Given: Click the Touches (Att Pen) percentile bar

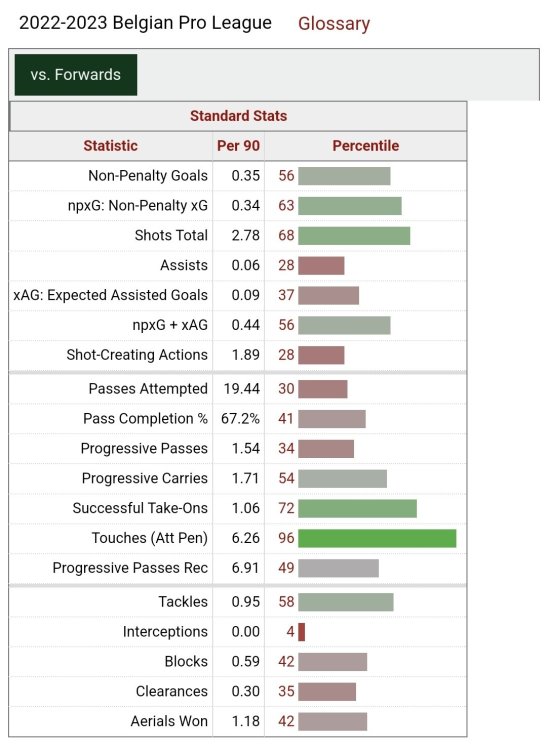Looking at the screenshot, I should tap(377, 538).
